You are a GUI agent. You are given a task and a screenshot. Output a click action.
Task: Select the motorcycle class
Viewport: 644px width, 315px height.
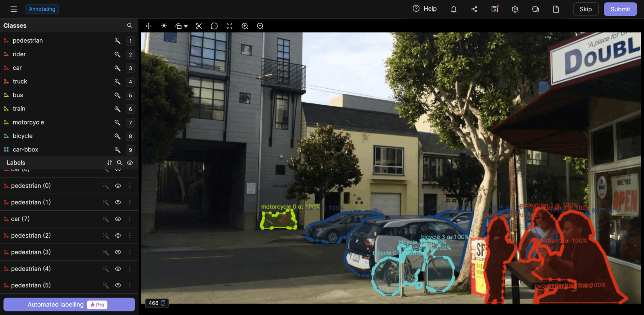pos(28,122)
